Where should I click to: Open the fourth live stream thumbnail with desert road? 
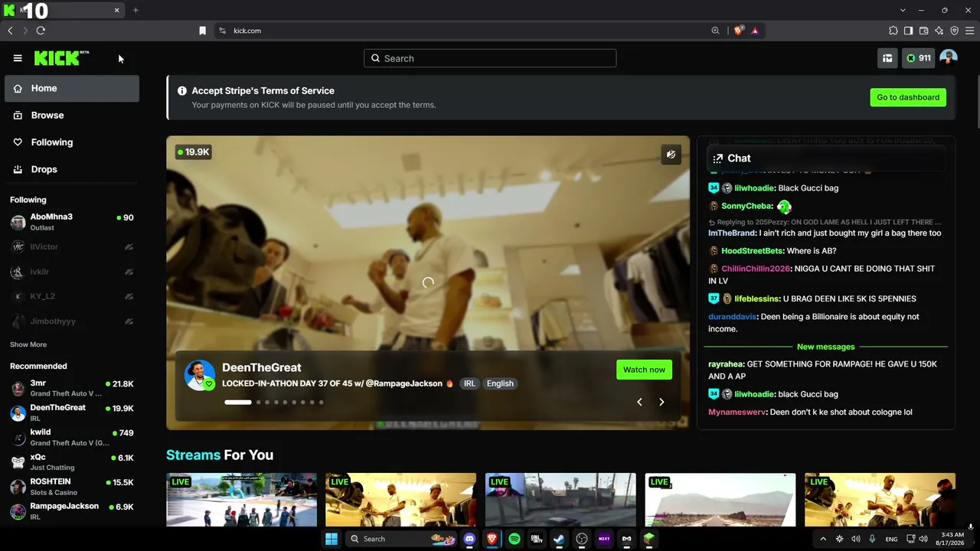(x=720, y=500)
